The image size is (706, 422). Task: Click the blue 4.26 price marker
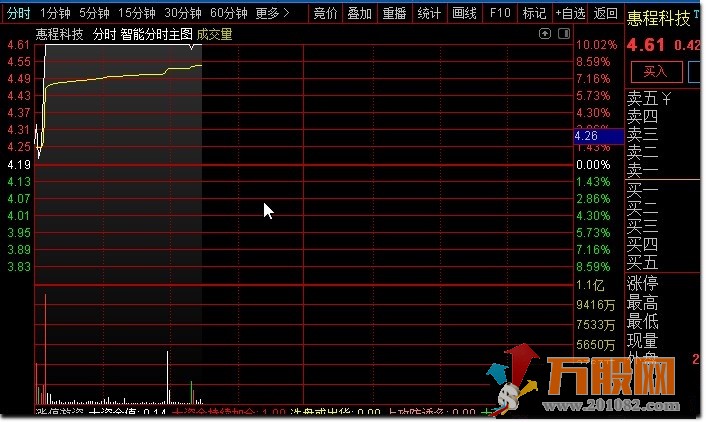599,136
